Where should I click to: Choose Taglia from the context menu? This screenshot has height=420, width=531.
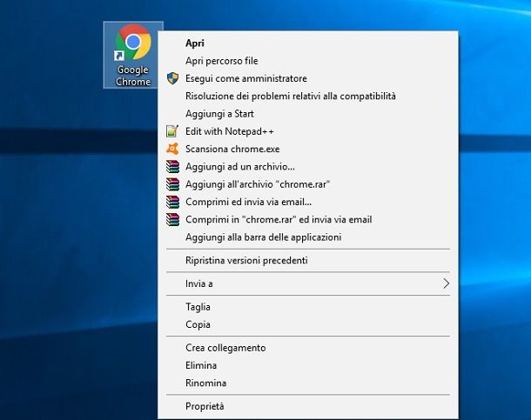pos(308,307)
